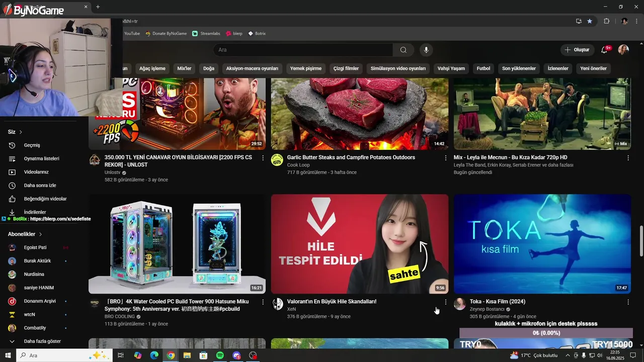644x362 pixels.
Task: Open more options for BRO COOLING video
Action: click(x=263, y=302)
